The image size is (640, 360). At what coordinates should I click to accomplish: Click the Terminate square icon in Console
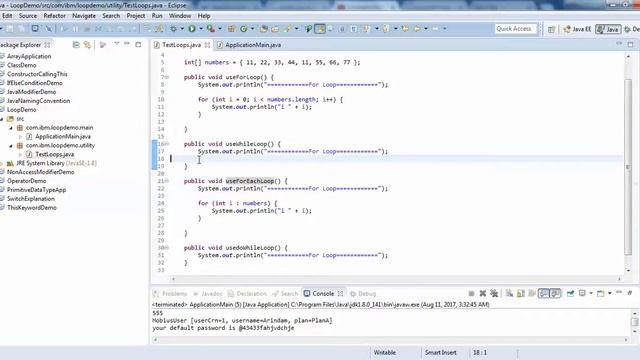click(x=471, y=293)
